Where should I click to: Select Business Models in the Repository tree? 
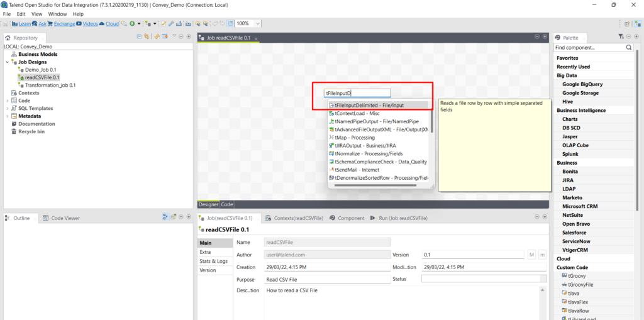tap(38, 54)
